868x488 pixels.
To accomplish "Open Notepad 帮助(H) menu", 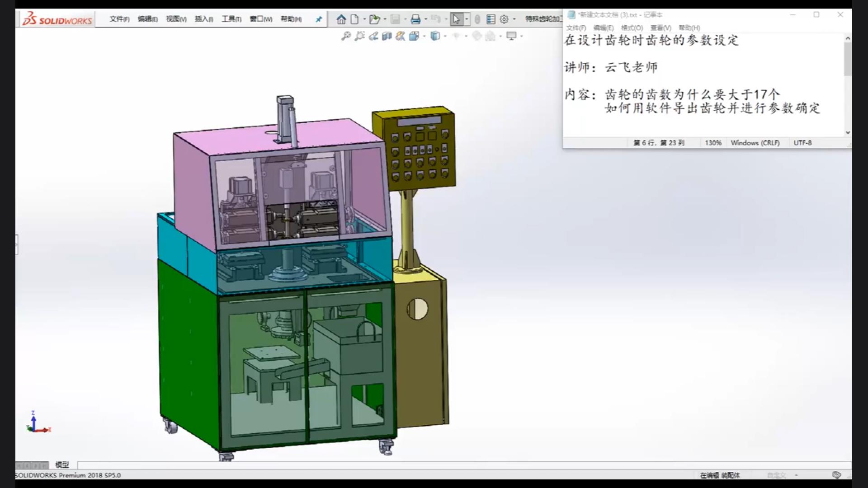I will tap(689, 28).
